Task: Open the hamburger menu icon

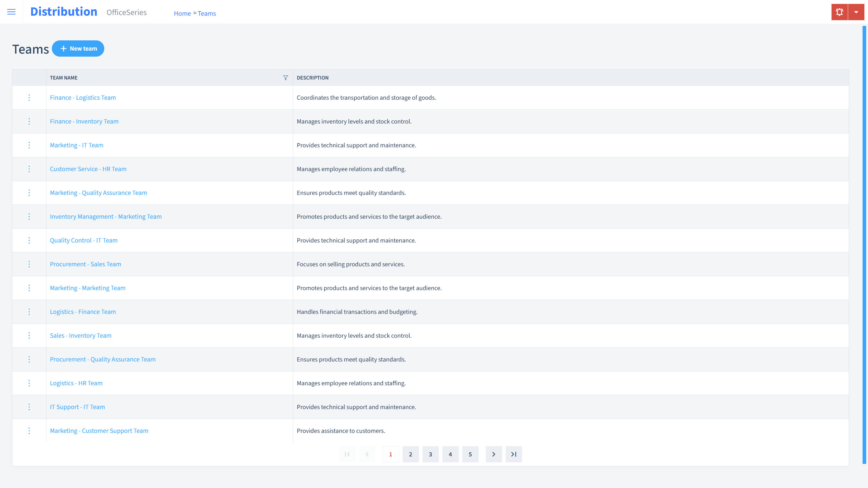Action: [x=11, y=11]
